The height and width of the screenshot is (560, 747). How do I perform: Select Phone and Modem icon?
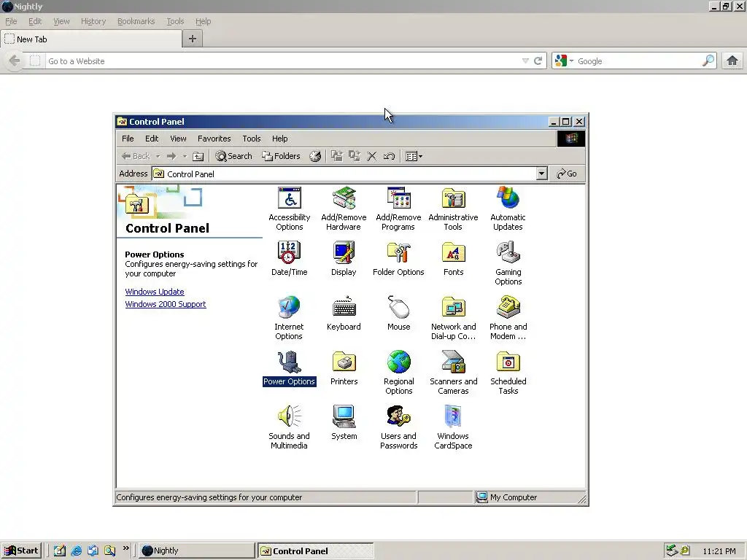pos(508,308)
